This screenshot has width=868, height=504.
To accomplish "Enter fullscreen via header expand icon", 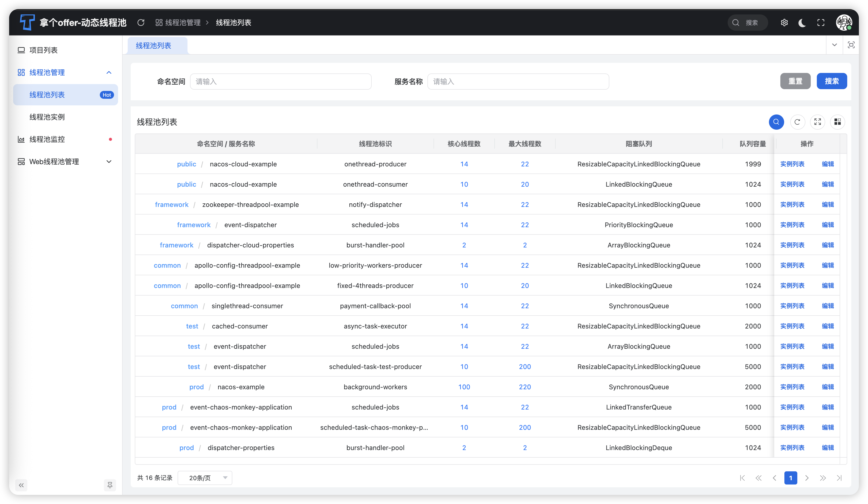I will (x=821, y=22).
